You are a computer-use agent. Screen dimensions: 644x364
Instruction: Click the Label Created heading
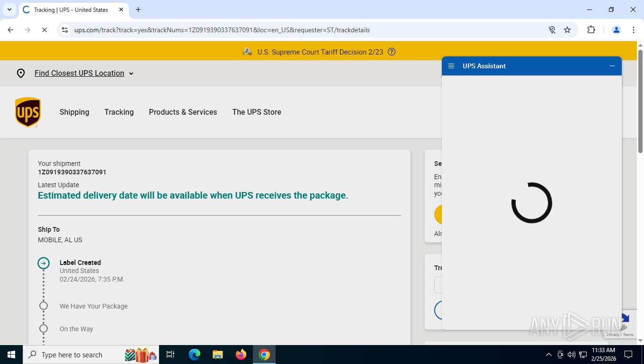pos(80,263)
